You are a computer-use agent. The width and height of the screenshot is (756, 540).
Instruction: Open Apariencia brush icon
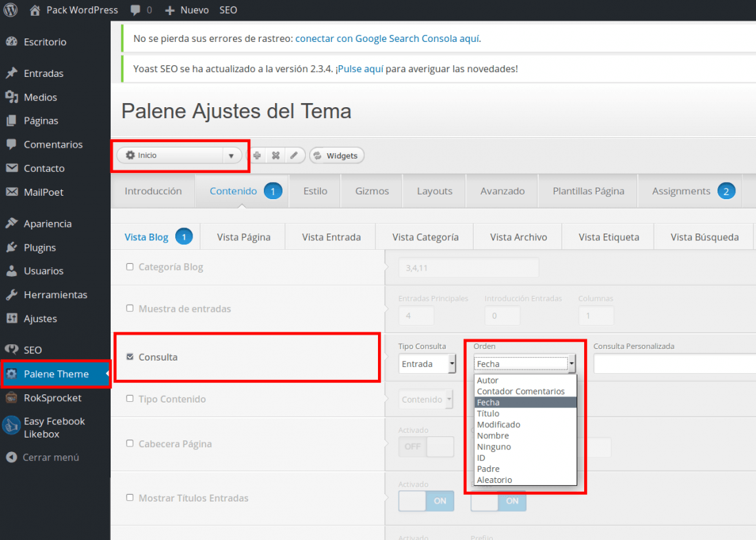coord(12,223)
